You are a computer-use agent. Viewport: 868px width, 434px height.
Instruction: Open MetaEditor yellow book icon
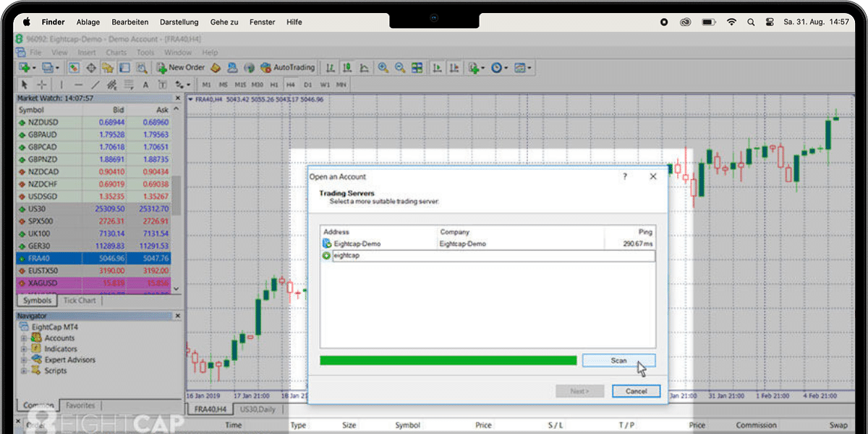[216, 68]
